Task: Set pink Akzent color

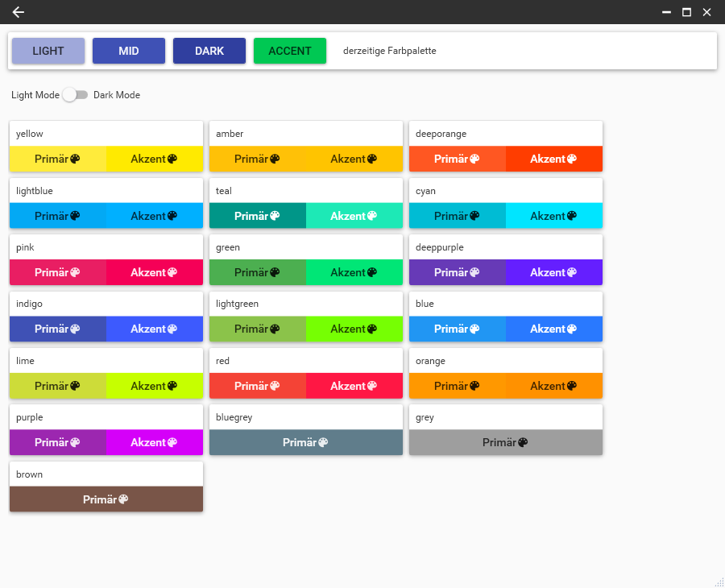Action: 155,272
